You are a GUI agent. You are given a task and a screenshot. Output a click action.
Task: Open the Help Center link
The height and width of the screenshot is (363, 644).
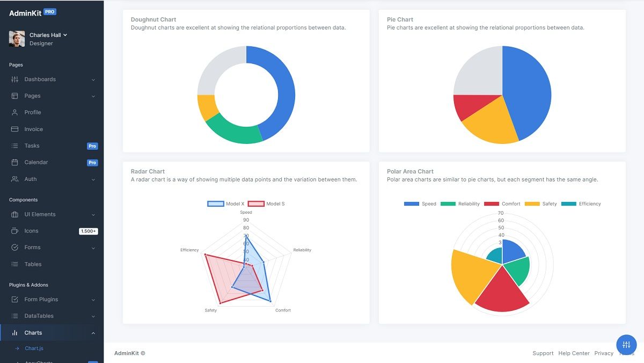(x=574, y=353)
